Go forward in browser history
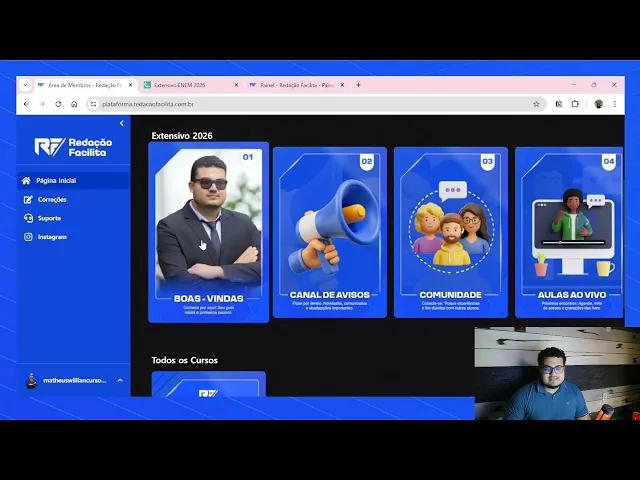This screenshot has height=480, width=640. 42,104
